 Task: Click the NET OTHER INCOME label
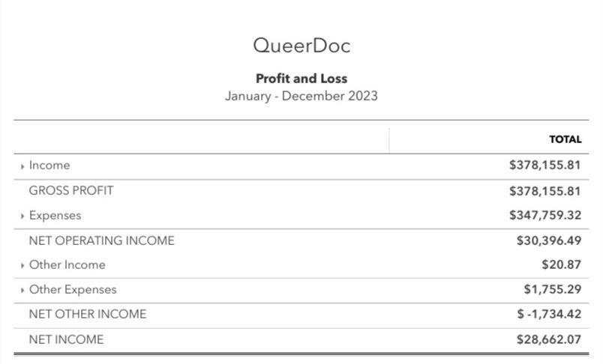point(87,315)
